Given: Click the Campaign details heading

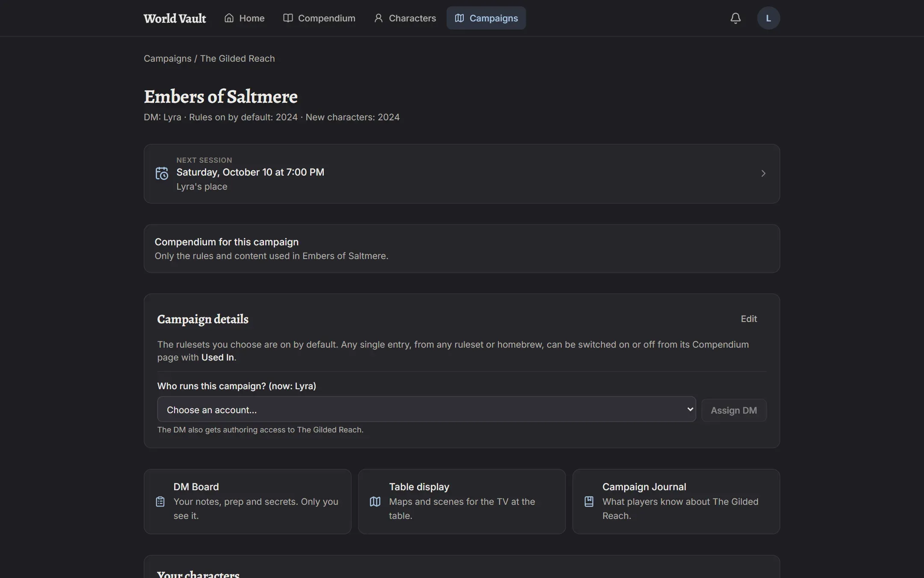Looking at the screenshot, I should 203,319.
